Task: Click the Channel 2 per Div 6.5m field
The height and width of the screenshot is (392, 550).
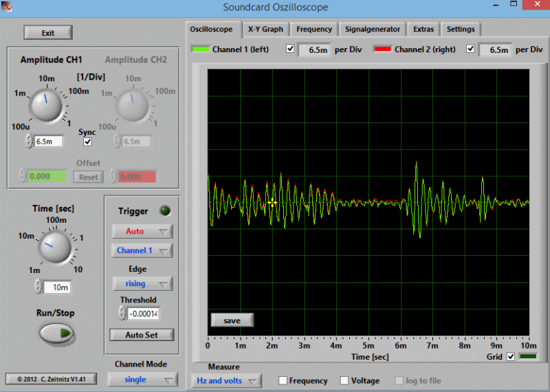Action: click(x=495, y=50)
